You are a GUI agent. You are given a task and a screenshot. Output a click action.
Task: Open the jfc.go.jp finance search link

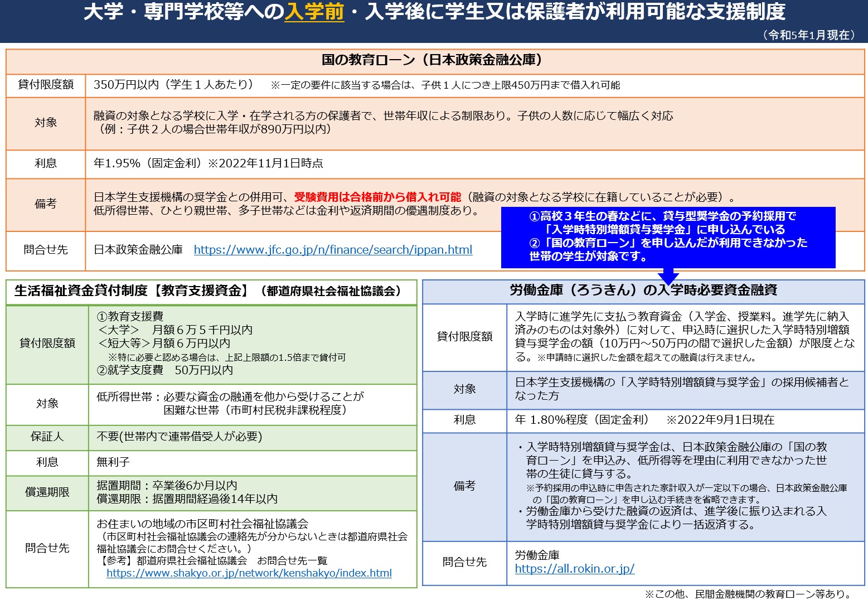click(333, 250)
